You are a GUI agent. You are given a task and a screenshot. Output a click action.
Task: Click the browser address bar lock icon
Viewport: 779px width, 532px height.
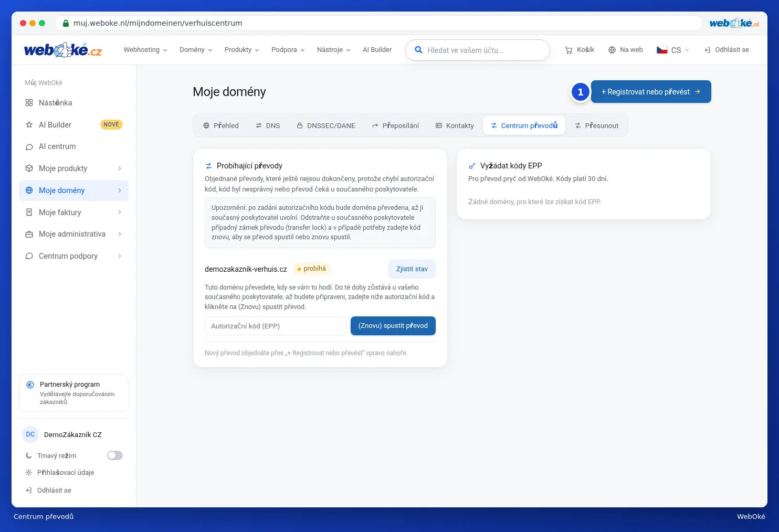coord(66,23)
